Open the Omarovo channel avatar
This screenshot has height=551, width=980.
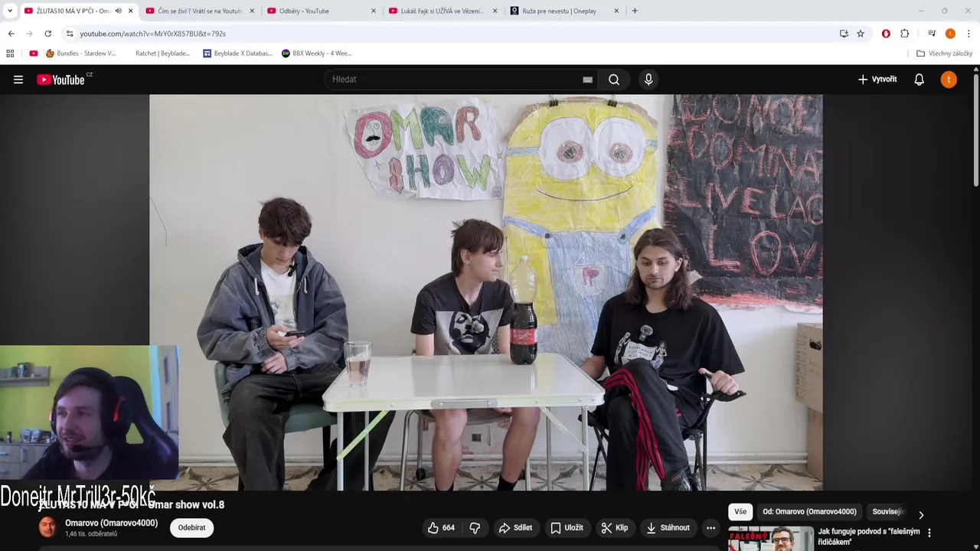[47, 527]
